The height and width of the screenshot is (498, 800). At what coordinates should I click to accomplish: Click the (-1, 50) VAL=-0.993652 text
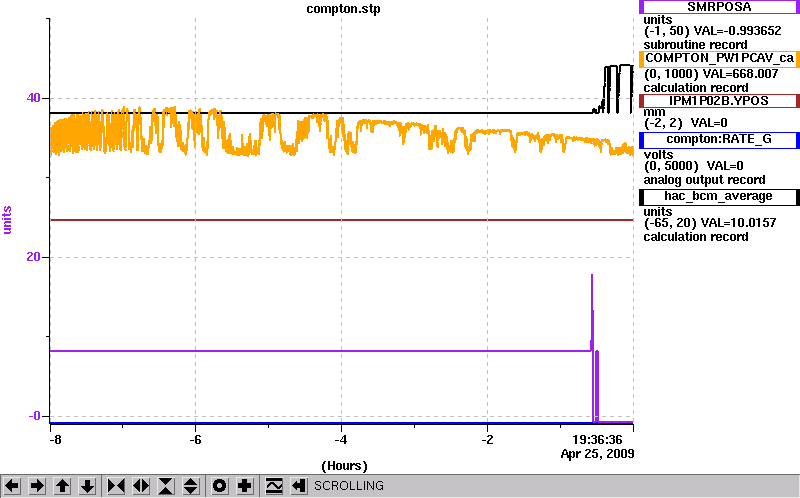point(713,31)
